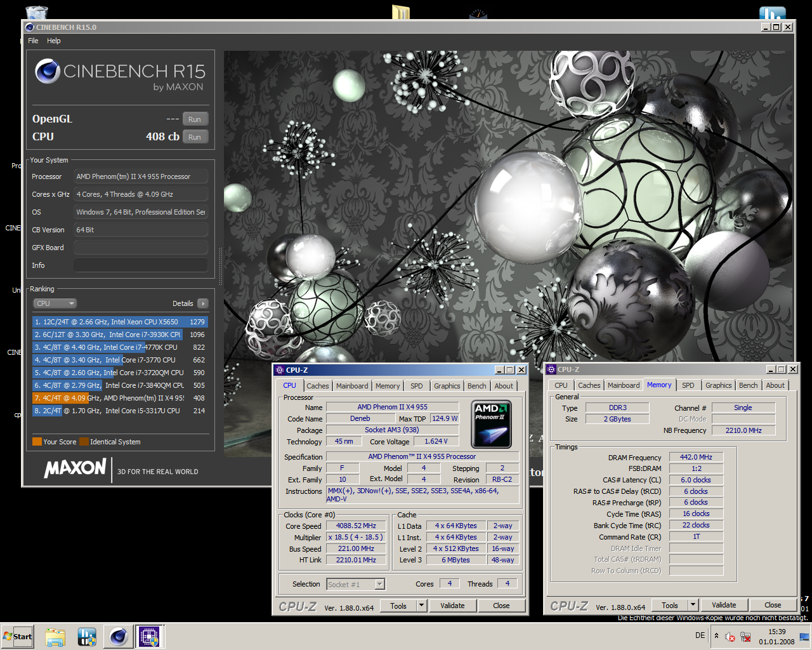Open Tools dropdown arrow in right CPU-Z window
The image size is (812, 650).
pyautogui.click(x=693, y=606)
